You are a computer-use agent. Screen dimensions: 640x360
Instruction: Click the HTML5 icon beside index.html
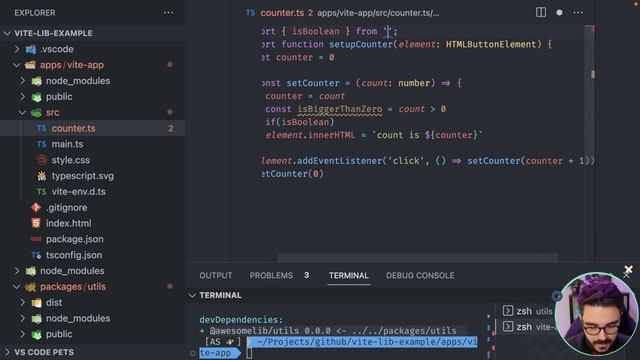(36, 223)
